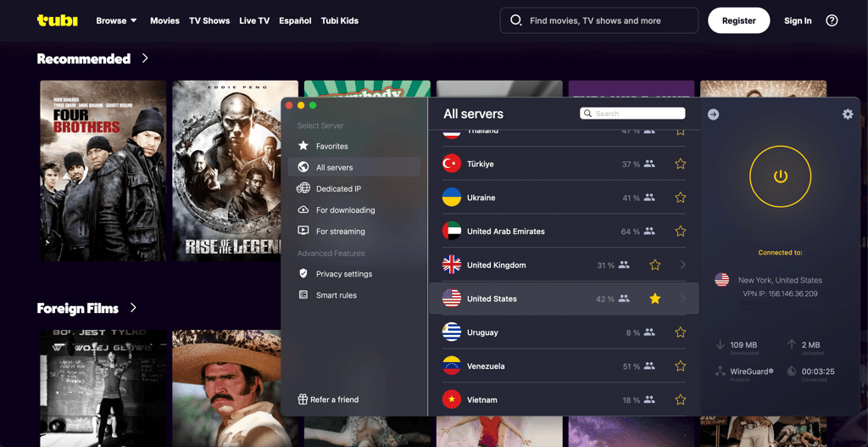Click the Ukraine flag icon
Screen dimensions: 868x447
pyautogui.click(x=452, y=198)
